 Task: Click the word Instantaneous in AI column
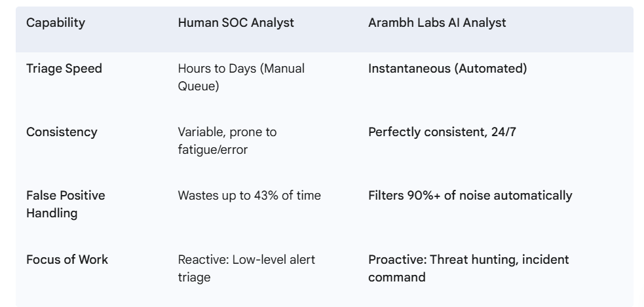[409, 69]
